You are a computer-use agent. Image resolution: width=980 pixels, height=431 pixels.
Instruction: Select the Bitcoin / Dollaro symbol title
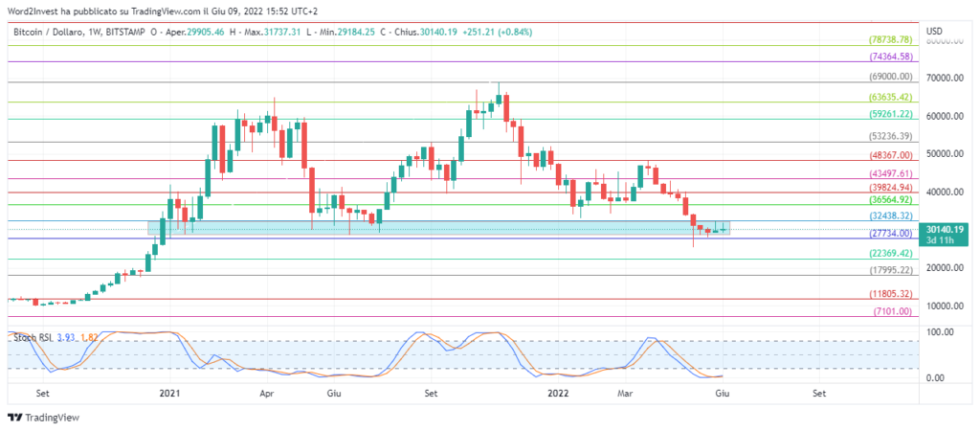pos(57,33)
